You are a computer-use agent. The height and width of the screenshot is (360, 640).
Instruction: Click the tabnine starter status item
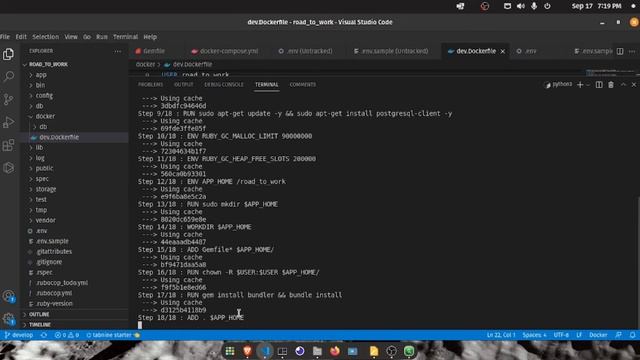(x=113, y=335)
